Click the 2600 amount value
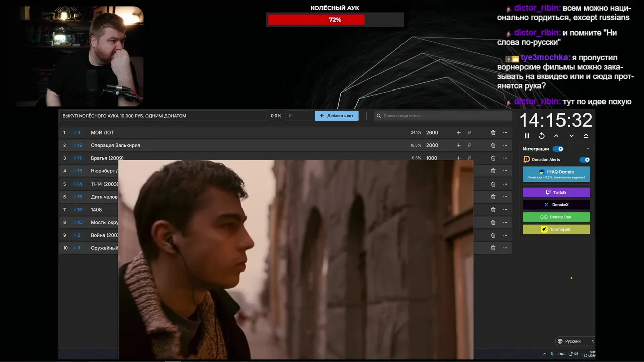 coord(432,133)
